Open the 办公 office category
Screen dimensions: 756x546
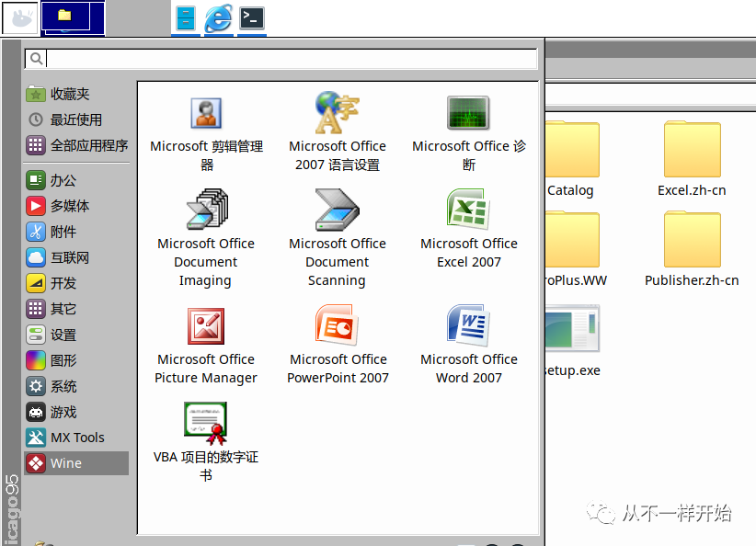[x=76, y=180]
